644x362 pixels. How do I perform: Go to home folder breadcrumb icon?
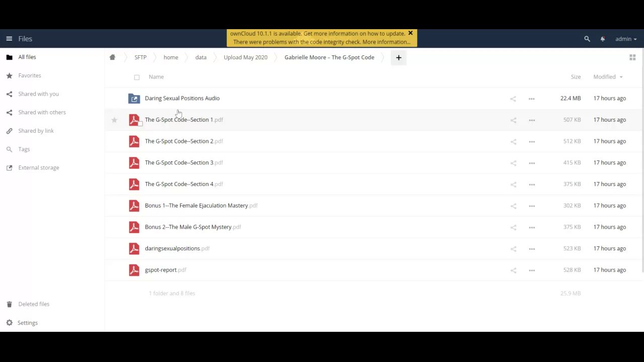[x=112, y=57]
